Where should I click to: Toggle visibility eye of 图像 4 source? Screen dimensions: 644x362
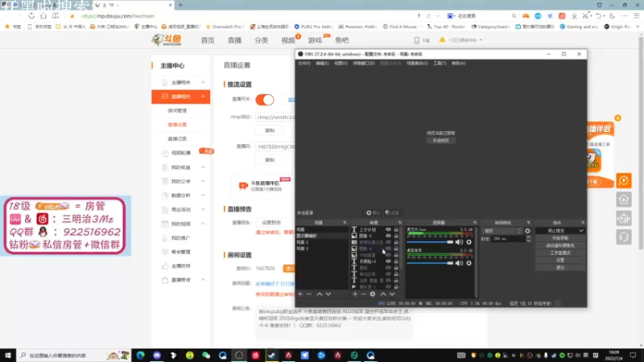(x=388, y=249)
